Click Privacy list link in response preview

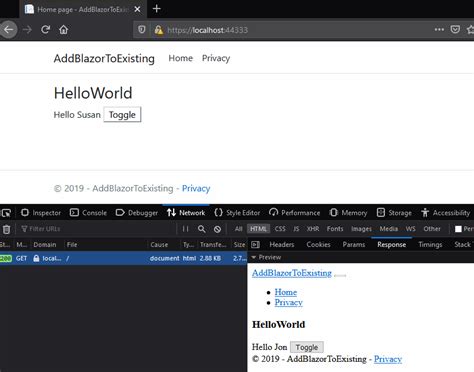(289, 303)
